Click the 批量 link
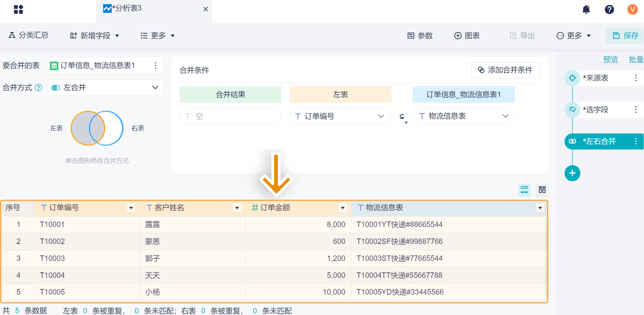Viewport: 644px width, 315px height. (636, 60)
